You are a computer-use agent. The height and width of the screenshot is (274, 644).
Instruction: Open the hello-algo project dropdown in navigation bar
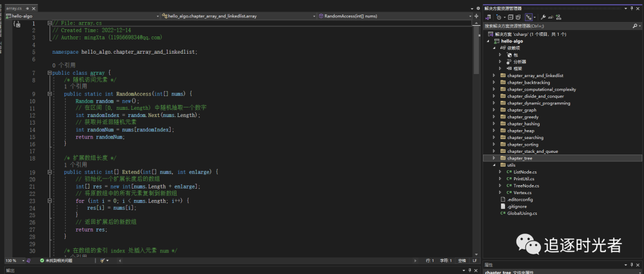[157, 16]
